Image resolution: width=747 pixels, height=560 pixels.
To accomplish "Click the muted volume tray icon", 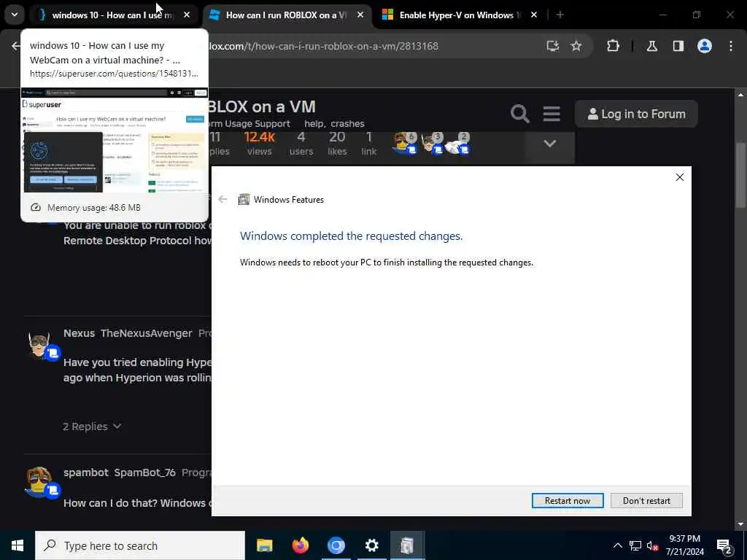I will [x=653, y=545].
